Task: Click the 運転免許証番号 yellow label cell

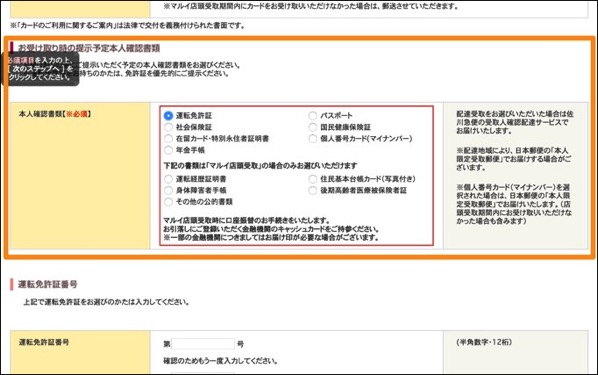Action: pos(80,352)
